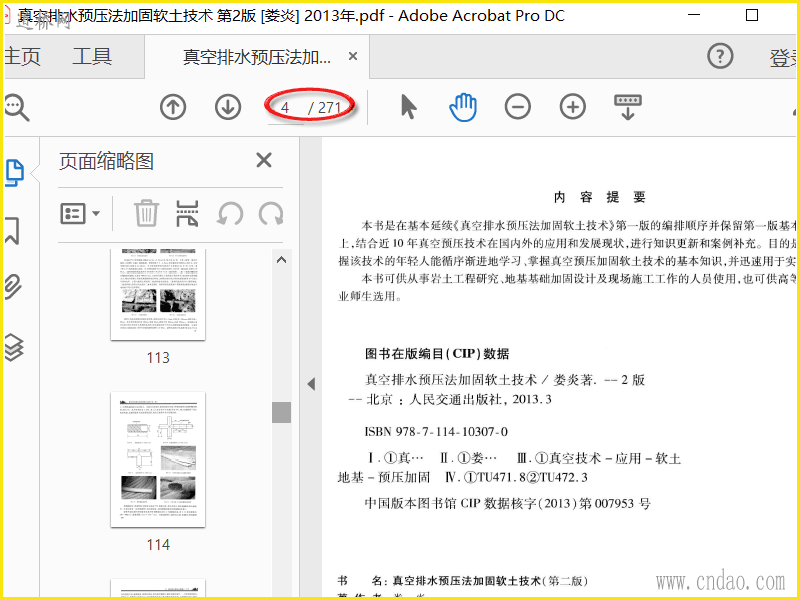Select page 113 thumbnail

click(158, 294)
